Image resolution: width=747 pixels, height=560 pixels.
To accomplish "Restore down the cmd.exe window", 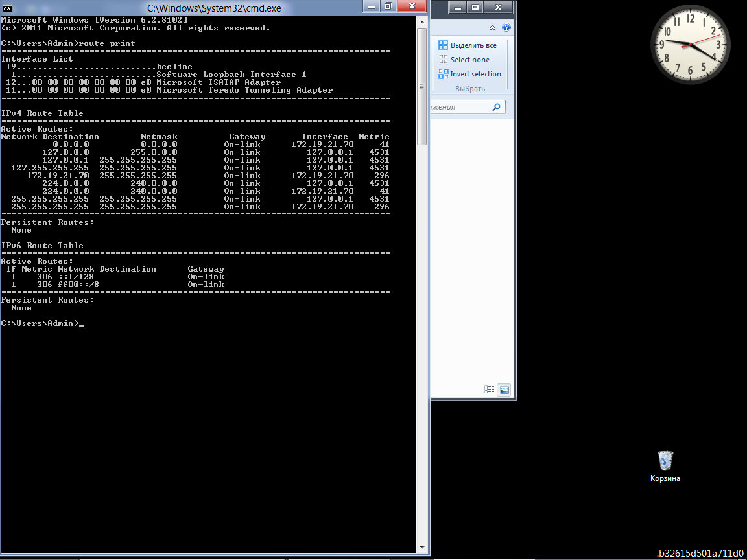I will tap(388, 6).
